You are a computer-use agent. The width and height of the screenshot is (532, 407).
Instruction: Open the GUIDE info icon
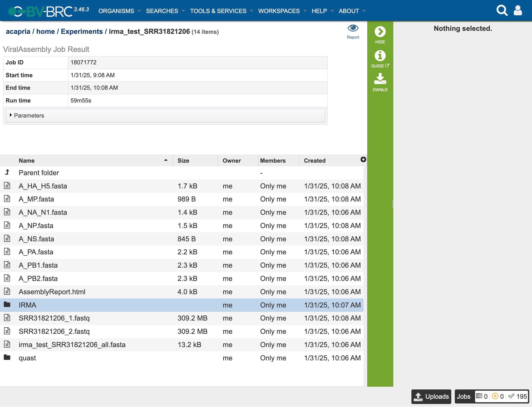(380, 56)
